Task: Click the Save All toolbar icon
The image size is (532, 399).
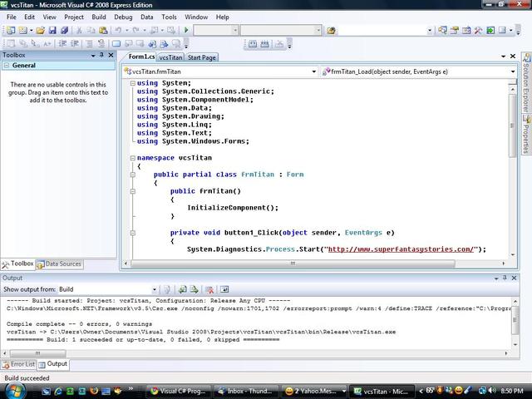Action: (64, 30)
